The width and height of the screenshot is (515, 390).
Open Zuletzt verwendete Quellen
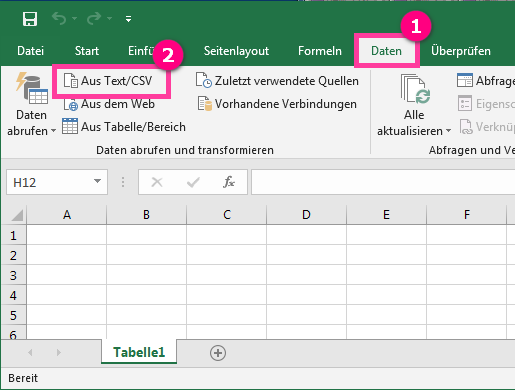pyautogui.click(x=287, y=81)
